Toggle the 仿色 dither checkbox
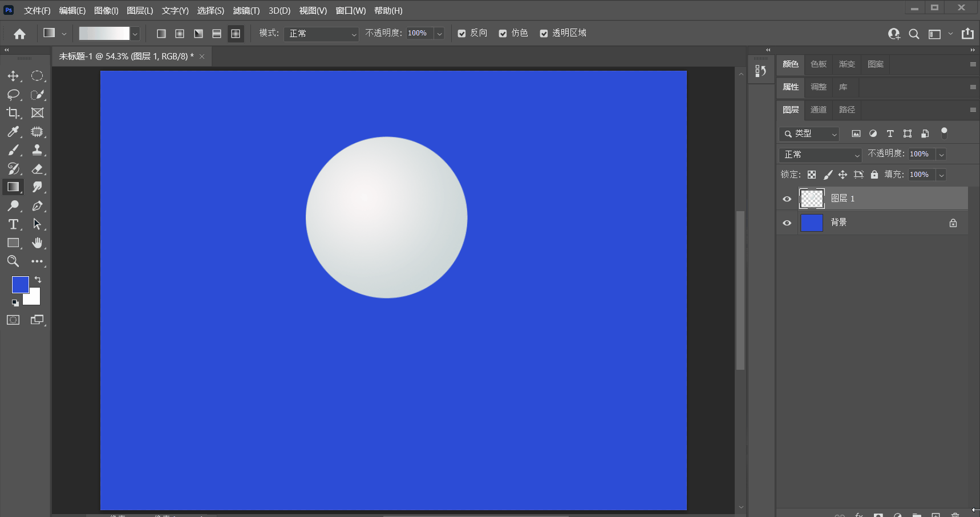The width and height of the screenshot is (980, 517). (503, 34)
